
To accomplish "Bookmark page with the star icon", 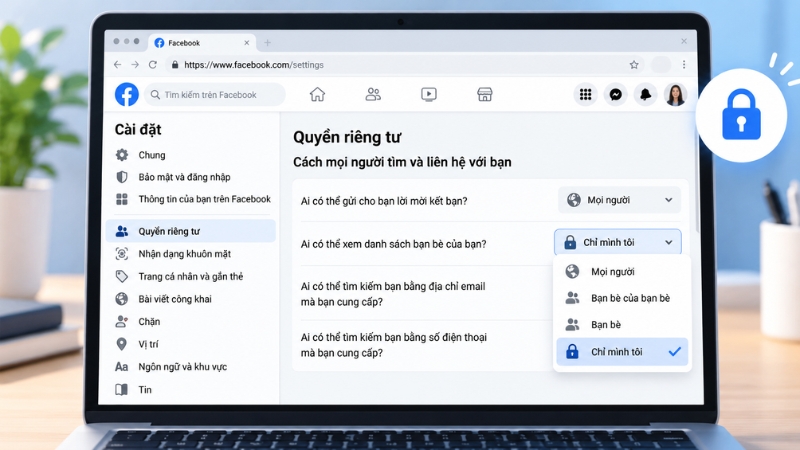I will coord(634,65).
